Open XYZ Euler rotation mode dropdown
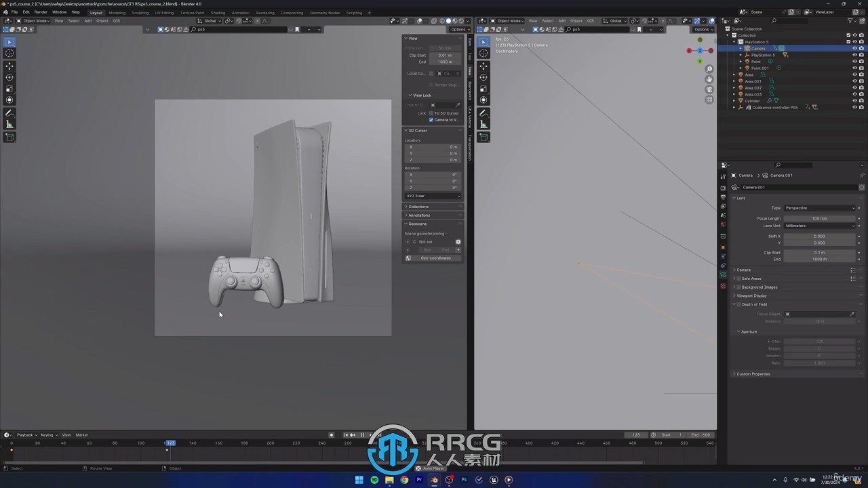The width and height of the screenshot is (868, 488). coord(433,196)
